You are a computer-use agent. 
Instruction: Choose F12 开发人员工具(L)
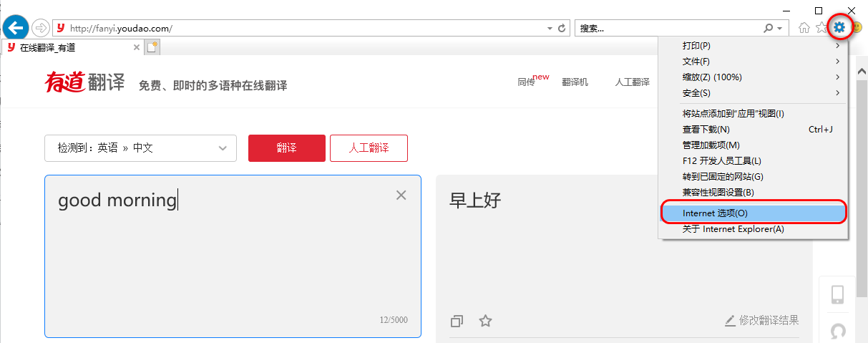(x=753, y=160)
